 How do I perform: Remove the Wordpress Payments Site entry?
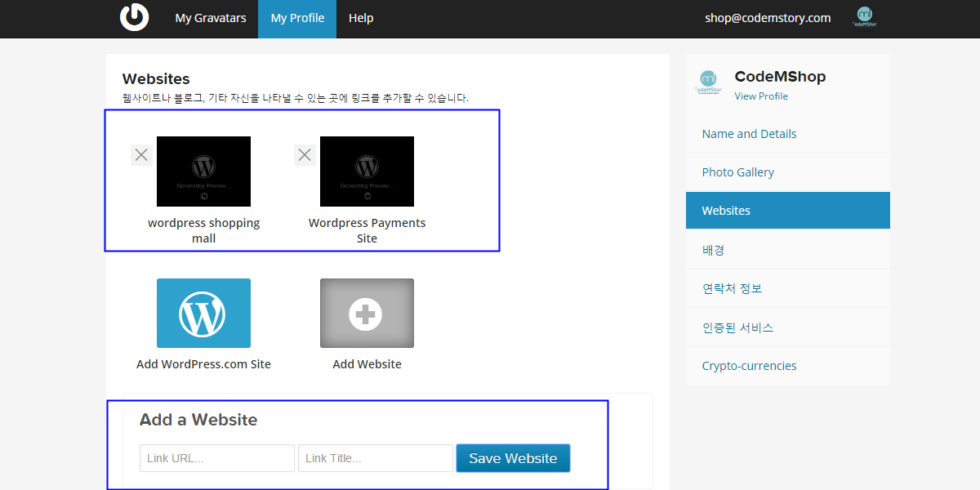(305, 154)
